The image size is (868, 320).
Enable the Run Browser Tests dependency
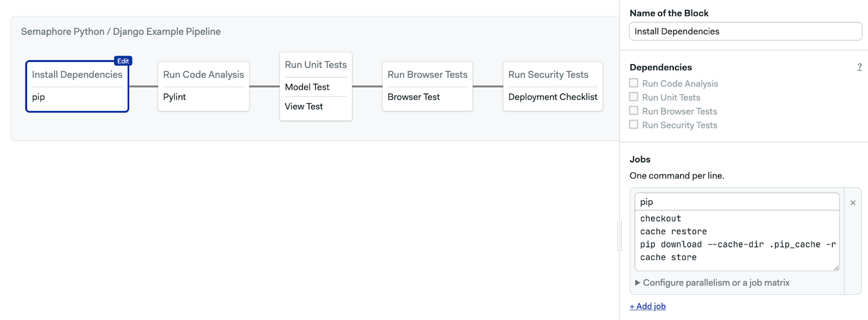[x=634, y=111]
